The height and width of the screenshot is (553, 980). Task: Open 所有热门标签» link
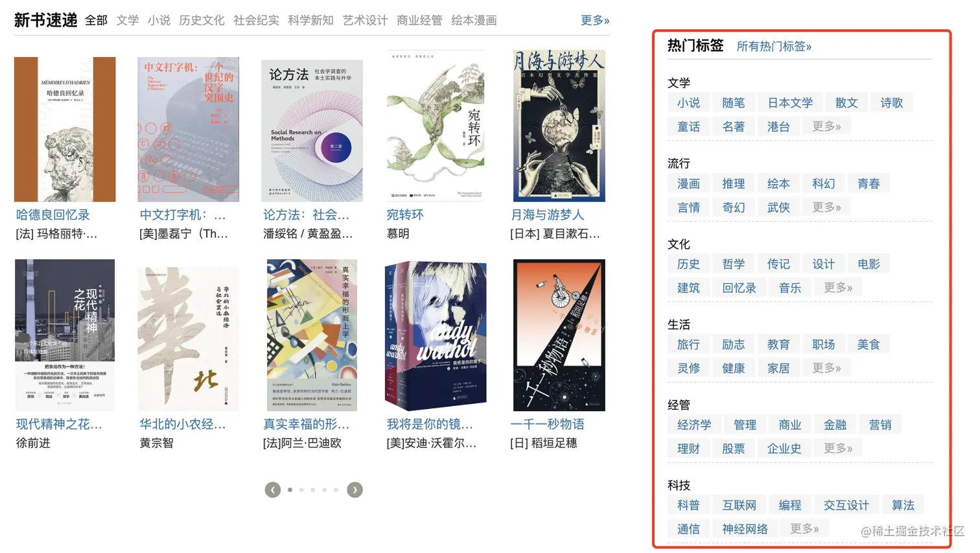774,46
